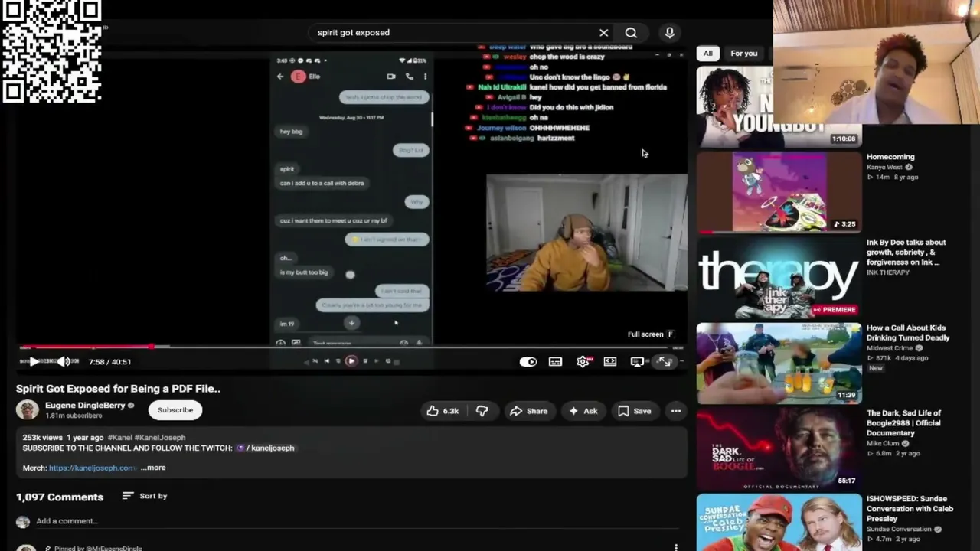This screenshot has height=551, width=980.
Task: Clear the search query with the X icon
Action: point(603,33)
